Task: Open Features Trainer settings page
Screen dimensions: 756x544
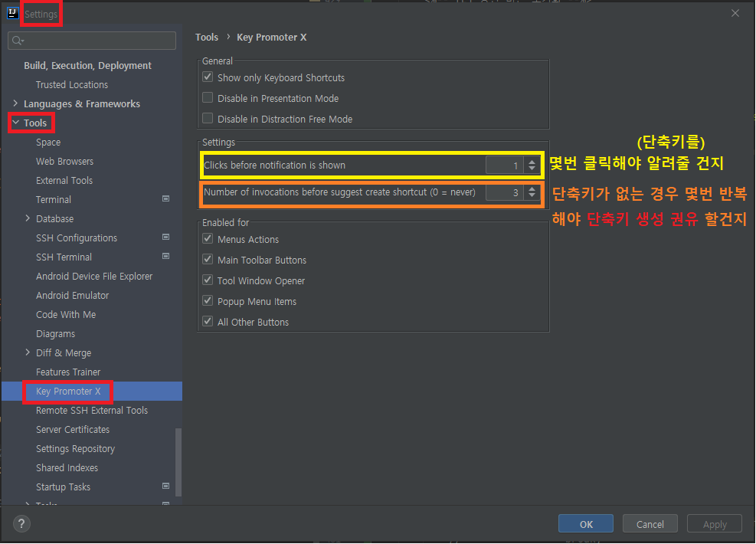Action: coord(68,372)
